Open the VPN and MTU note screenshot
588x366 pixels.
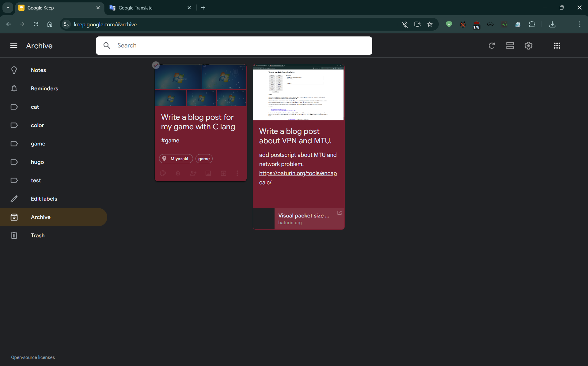(299, 92)
